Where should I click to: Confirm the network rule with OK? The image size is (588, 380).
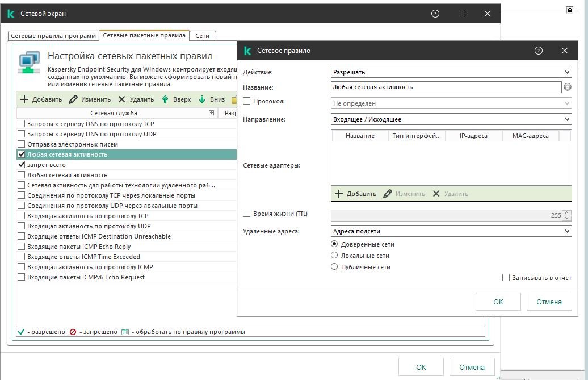tap(498, 302)
